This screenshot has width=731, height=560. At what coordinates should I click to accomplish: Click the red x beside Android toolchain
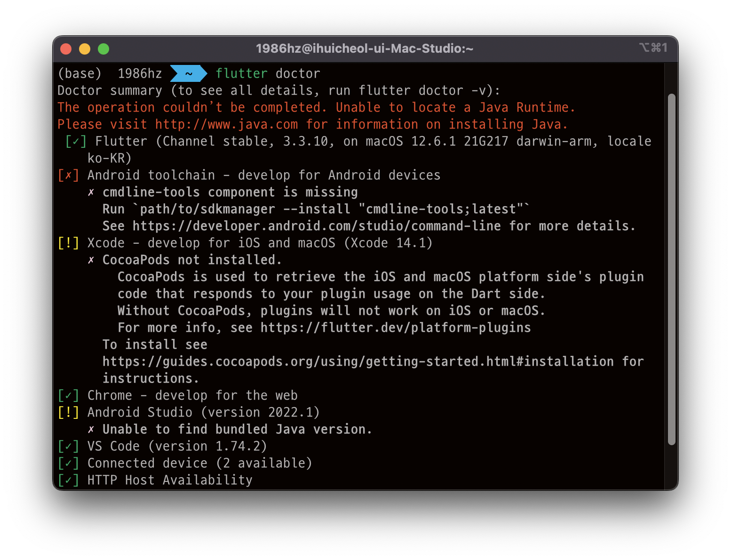click(x=68, y=175)
